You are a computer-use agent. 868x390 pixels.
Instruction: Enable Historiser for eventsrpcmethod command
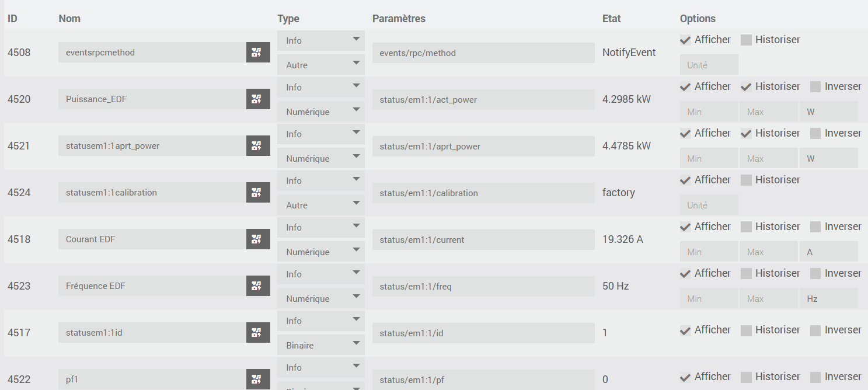(746, 40)
